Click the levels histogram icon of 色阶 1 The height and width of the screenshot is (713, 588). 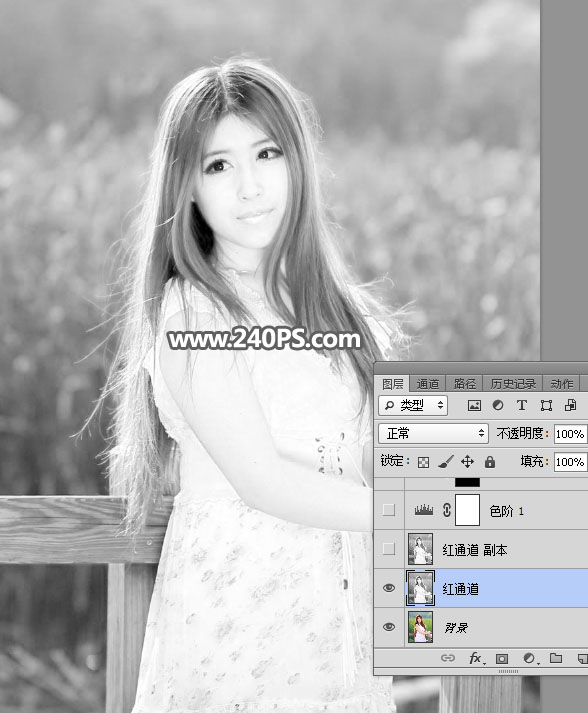coord(423,510)
